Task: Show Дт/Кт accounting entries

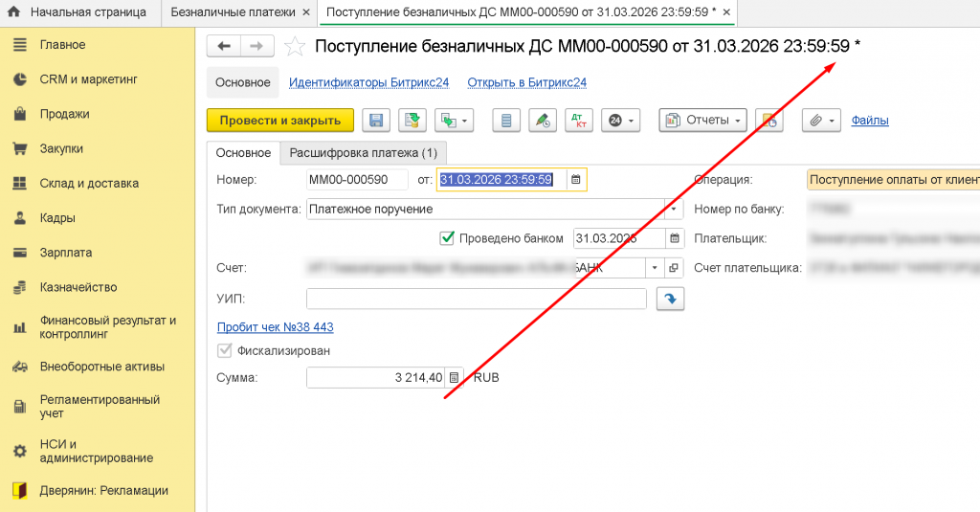Action: [579, 120]
